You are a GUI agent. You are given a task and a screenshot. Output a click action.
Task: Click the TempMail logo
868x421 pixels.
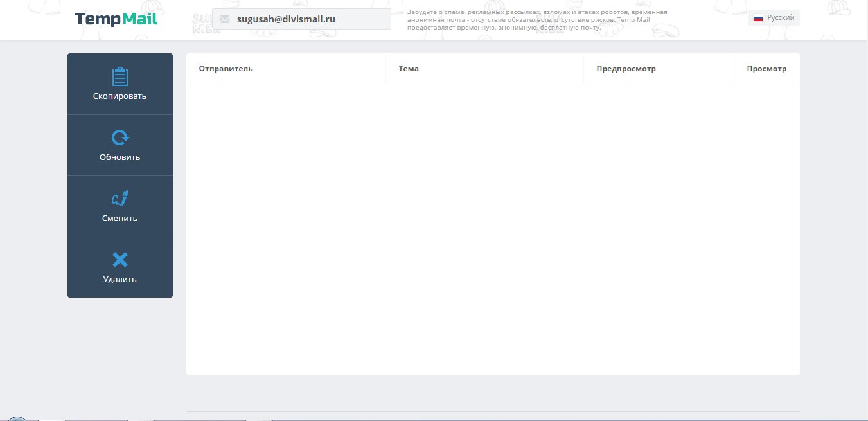[116, 19]
